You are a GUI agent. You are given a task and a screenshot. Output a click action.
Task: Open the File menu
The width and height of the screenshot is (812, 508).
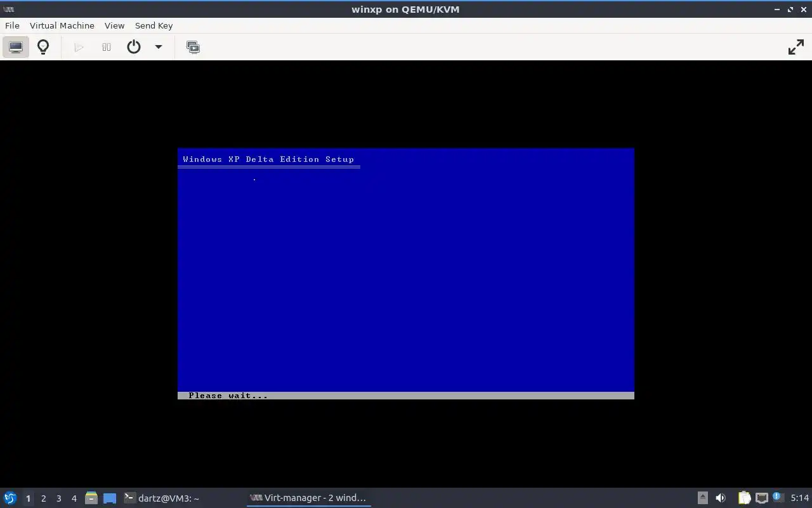coord(12,25)
